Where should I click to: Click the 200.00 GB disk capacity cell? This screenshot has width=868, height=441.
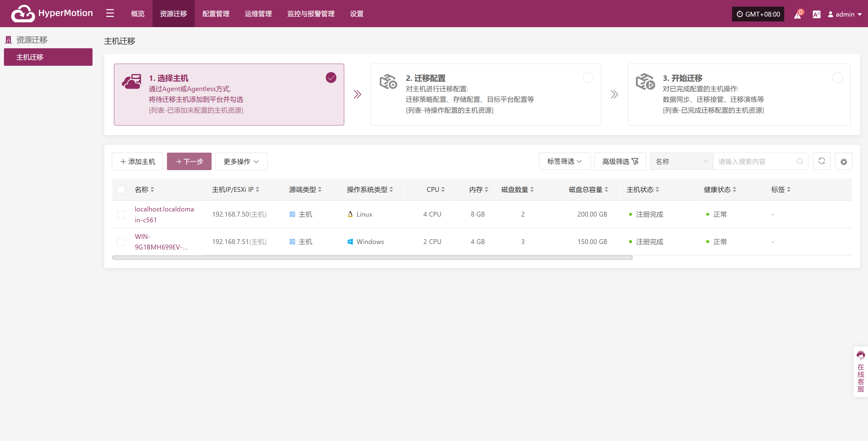592,214
